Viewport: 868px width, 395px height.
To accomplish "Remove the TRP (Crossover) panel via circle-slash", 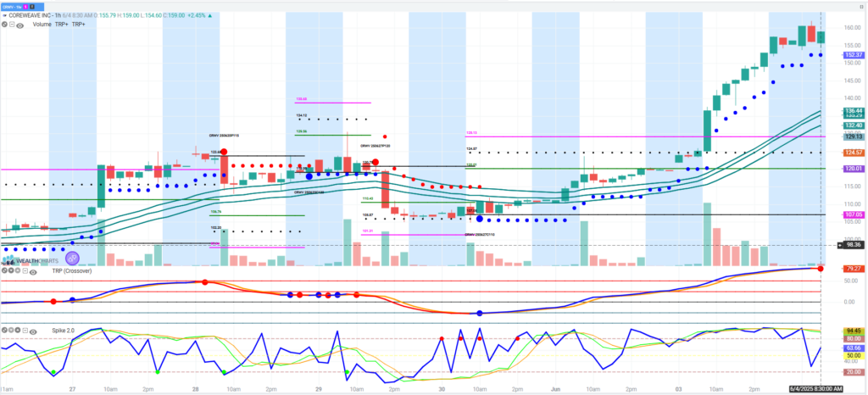I will tap(4, 270).
